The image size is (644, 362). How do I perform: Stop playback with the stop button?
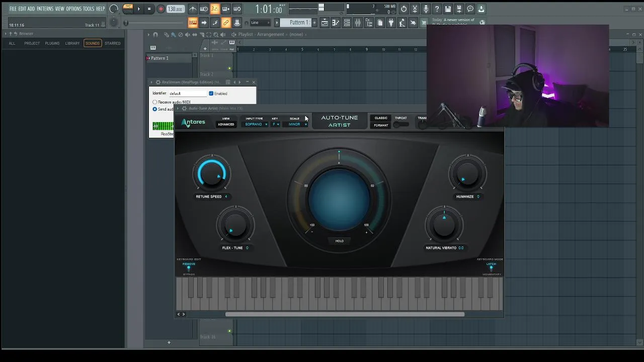[149, 9]
